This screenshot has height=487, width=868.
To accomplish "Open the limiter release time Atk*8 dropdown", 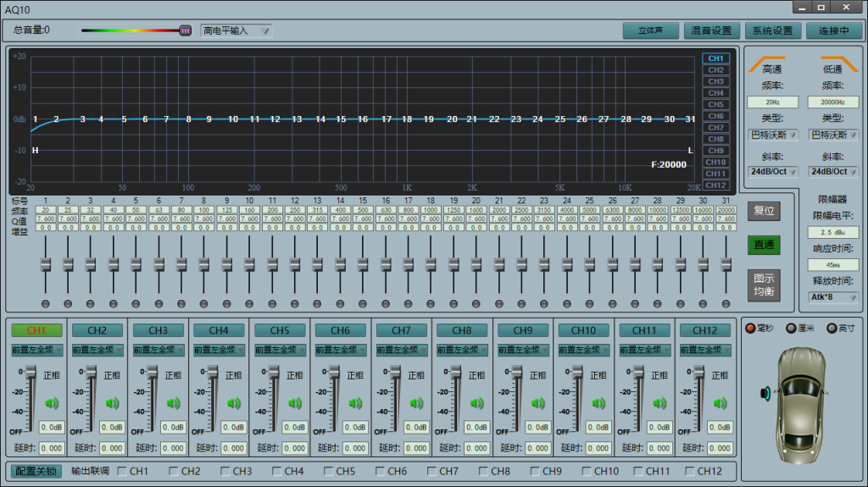I will [x=833, y=297].
